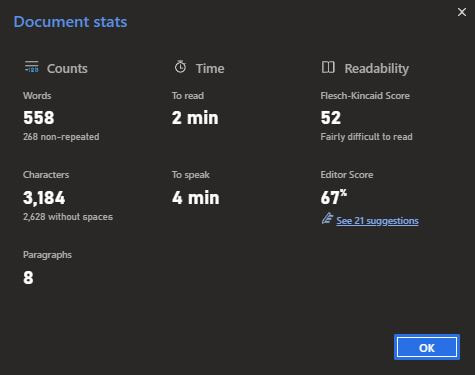Image resolution: width=475 pixels, height=375 pixels.
Task: Click the Characters label
Action: [46, 175]
